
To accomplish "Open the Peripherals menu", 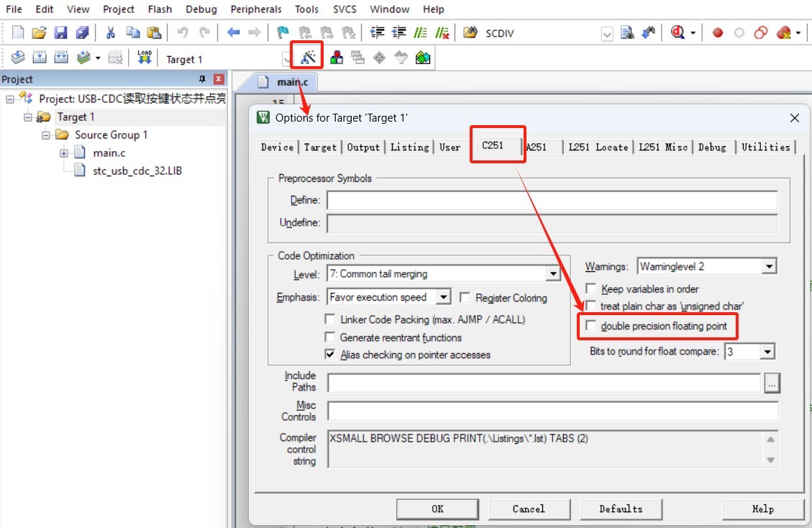I will coord(257,9).
